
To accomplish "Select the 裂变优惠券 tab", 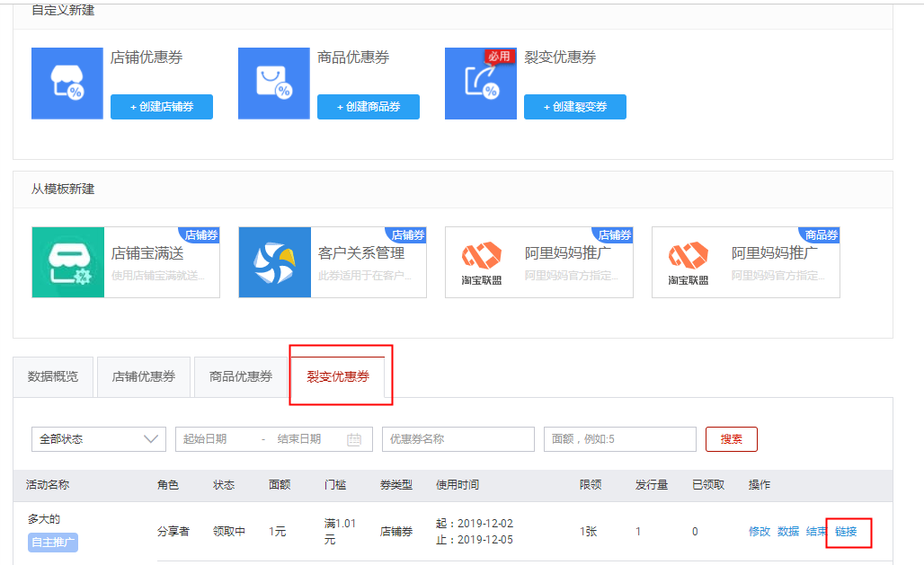I will click(x=338, y=376).
